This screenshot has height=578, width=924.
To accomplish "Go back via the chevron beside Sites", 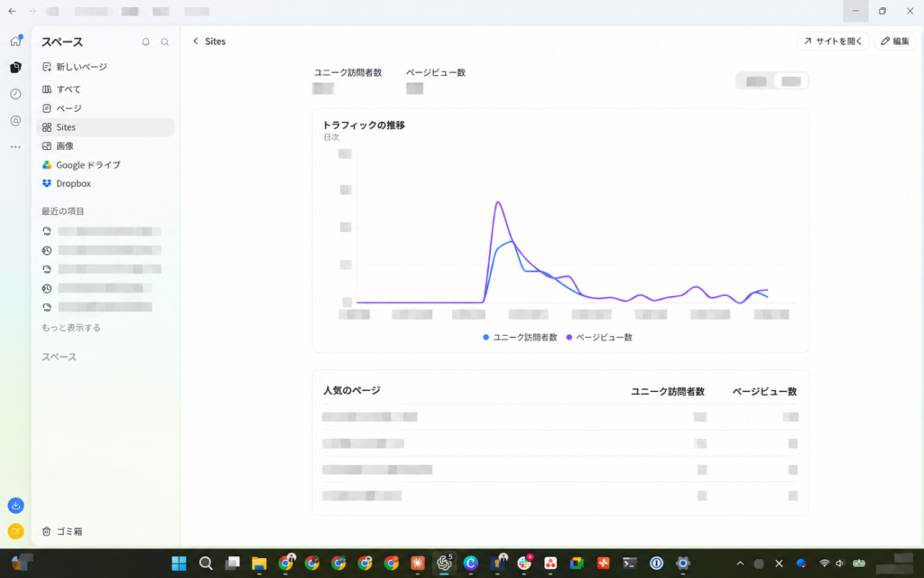I will pos(196,42).
